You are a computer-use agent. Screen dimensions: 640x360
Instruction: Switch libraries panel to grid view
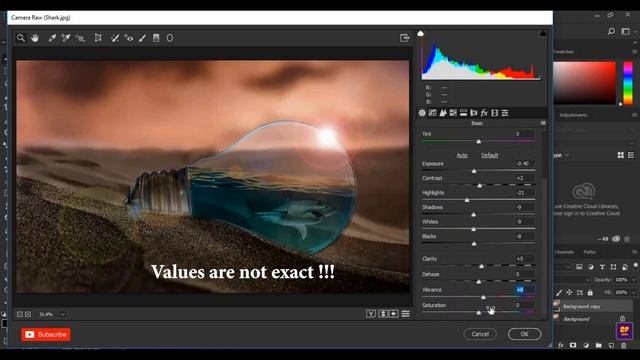click(620, 155)
